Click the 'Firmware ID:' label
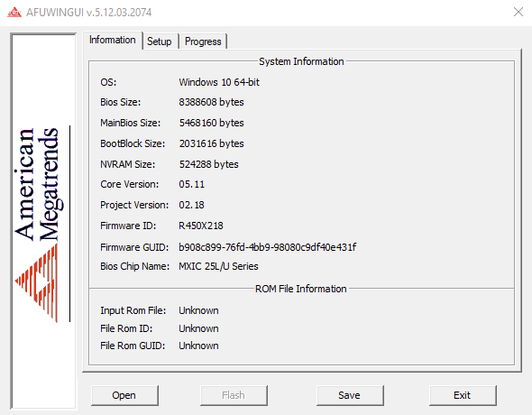This screenshot has width=532, height=415. coord(128,226)
